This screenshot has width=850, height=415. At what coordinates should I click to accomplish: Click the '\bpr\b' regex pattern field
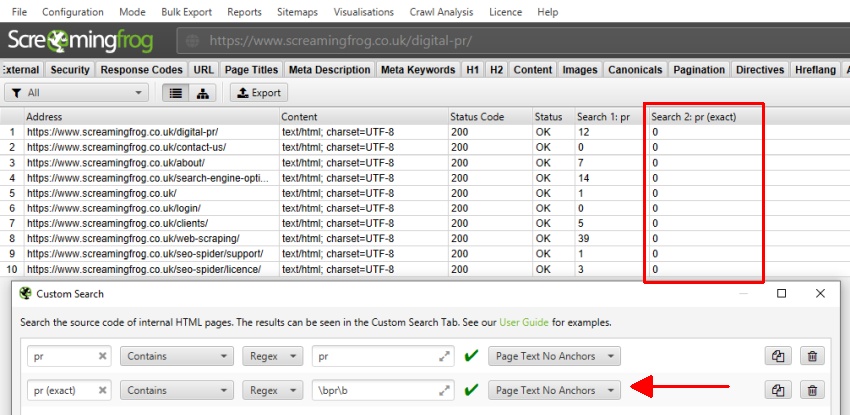point(383,390)
